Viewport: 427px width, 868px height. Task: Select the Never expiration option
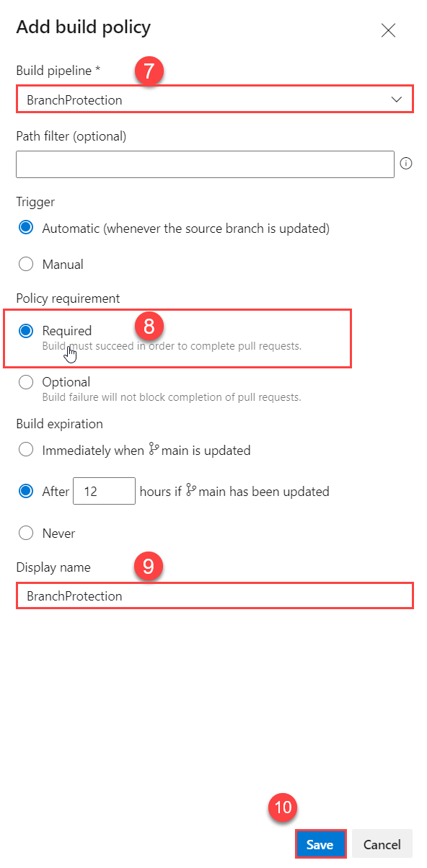click(26, 533)
